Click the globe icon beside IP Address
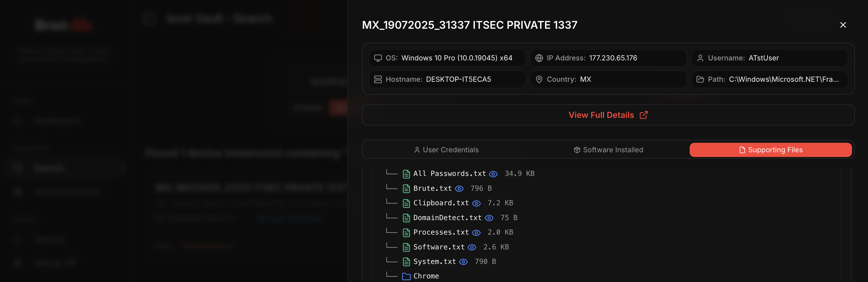 click(539, 58)
